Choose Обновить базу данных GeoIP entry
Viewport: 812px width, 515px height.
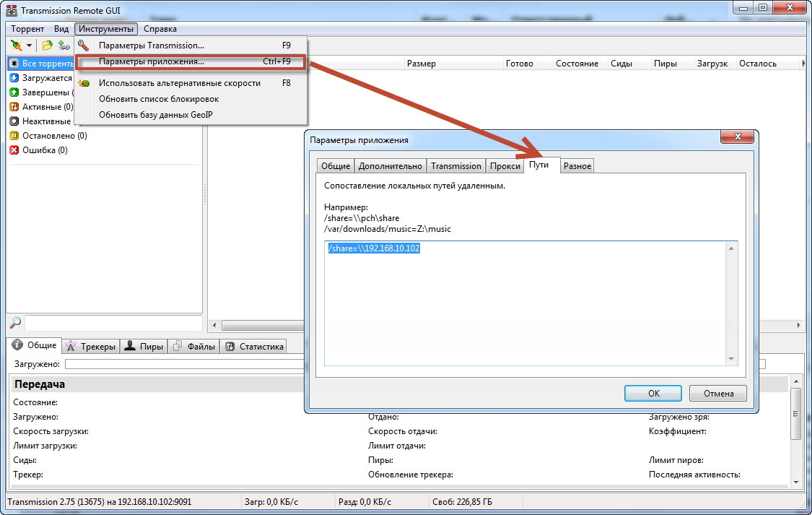(191, 115)
